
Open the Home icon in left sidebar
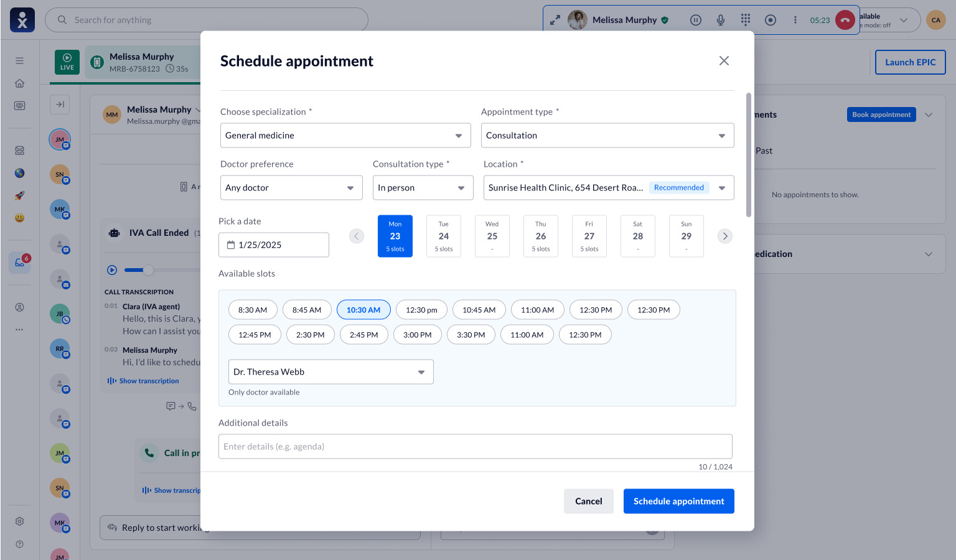(x=19, y=83)
